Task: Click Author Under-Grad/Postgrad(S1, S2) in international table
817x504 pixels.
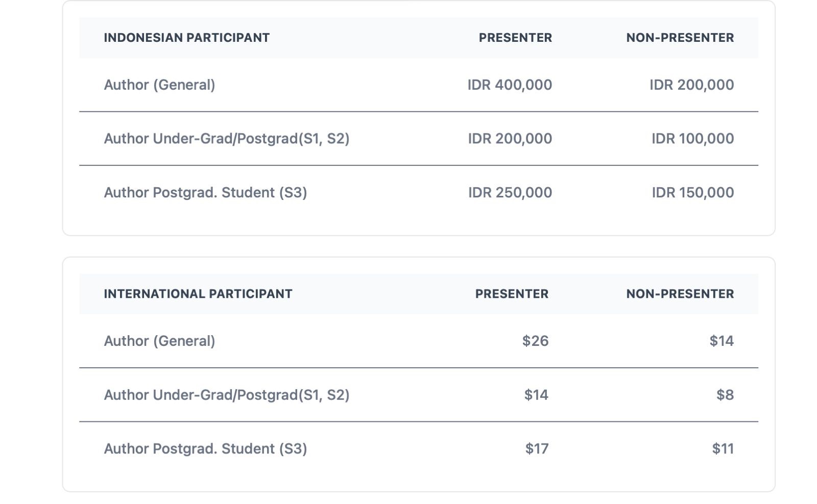Action: pos(226,395)
